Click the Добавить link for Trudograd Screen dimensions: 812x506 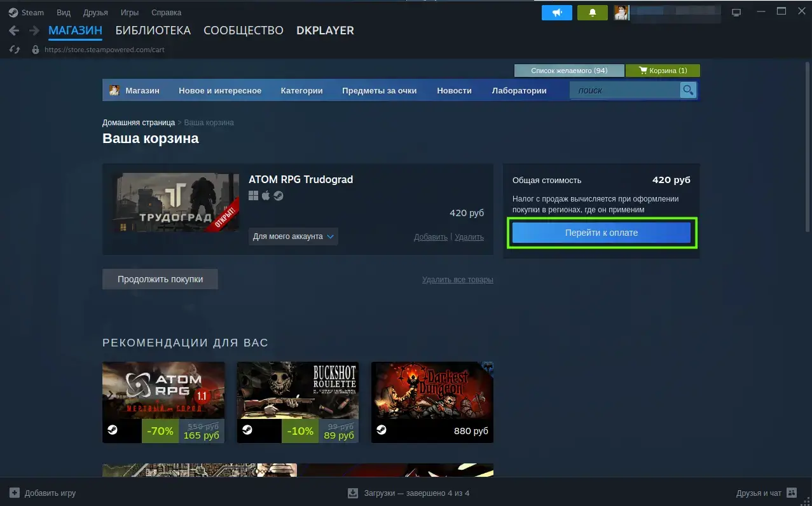431,237
